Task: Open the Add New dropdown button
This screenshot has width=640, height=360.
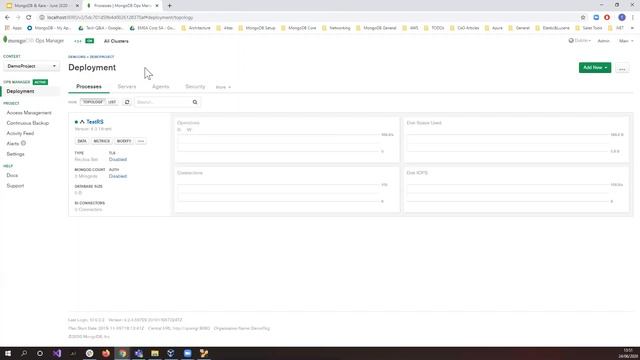Action: tap(595, 67)
